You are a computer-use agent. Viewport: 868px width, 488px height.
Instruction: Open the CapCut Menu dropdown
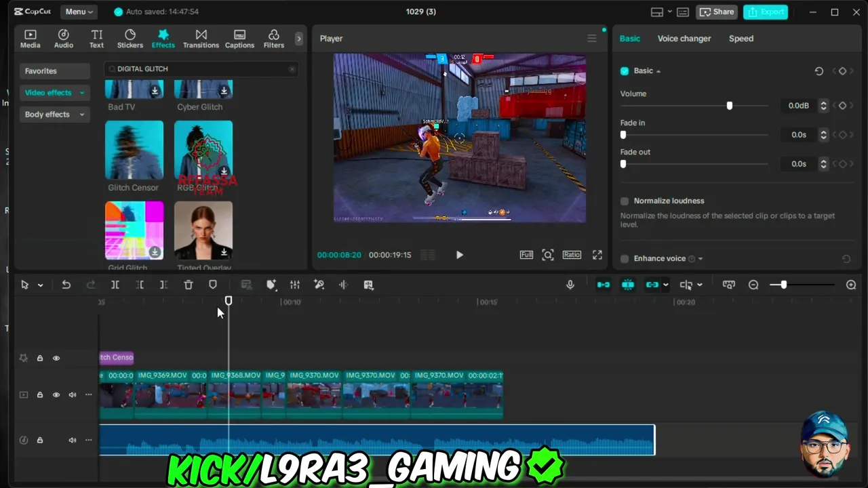pos(79,12)
